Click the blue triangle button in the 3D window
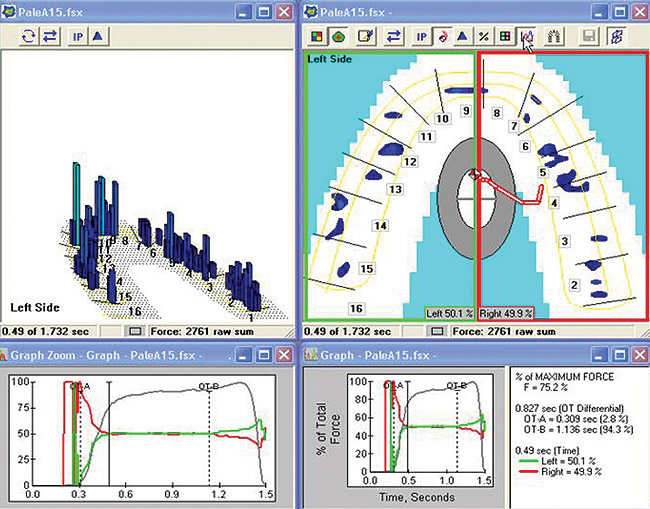This screenshot has height=509, width=650. [98, 37]
